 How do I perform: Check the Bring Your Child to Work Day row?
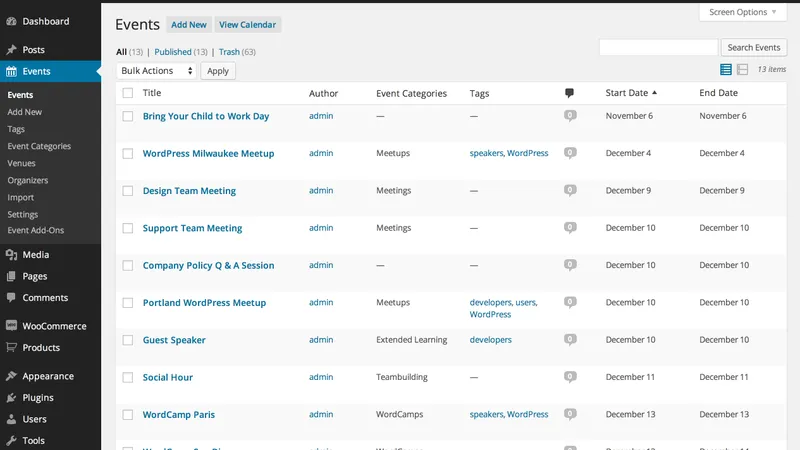[x=128, y=116]
